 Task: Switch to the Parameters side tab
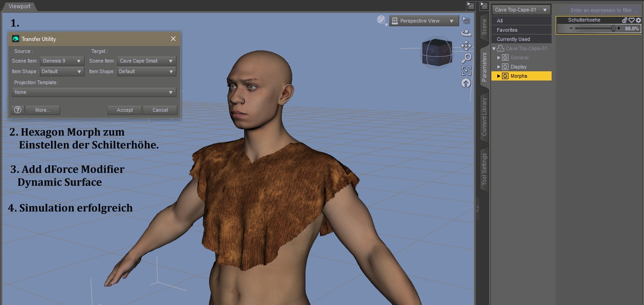point(484,67)
